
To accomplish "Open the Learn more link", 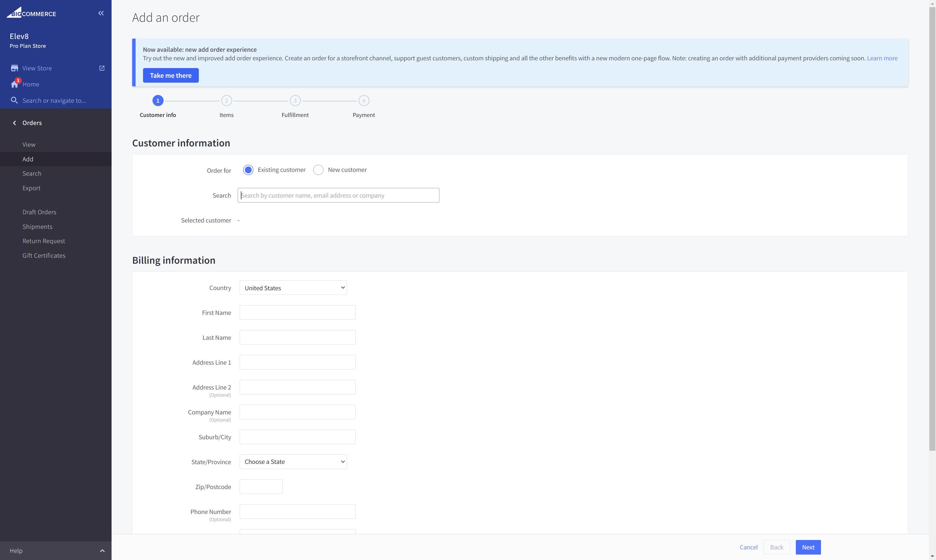I will click(x=882, y=58).
